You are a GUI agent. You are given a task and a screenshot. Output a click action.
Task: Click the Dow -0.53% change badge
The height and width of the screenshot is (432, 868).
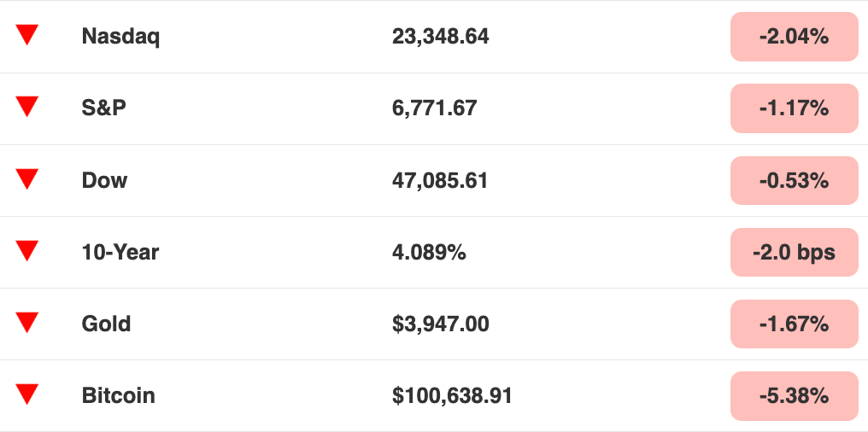(794, 180)
